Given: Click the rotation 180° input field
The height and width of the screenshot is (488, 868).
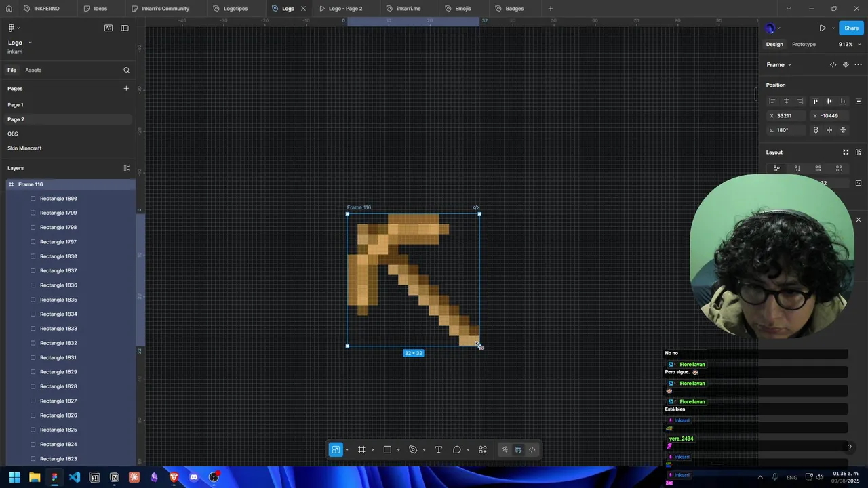Looking at the screenshot, I should (787, 130).
